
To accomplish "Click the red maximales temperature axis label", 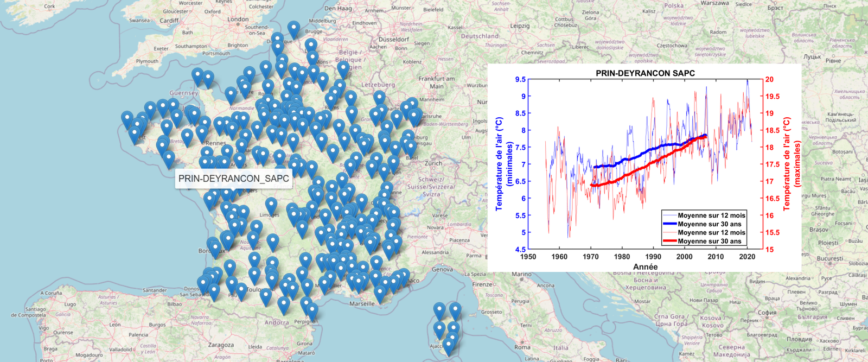I will pos(792,164).
